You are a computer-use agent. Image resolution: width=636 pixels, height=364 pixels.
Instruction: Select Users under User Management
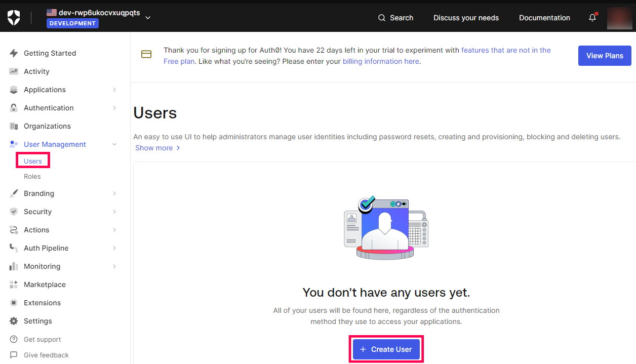point(33,161)
